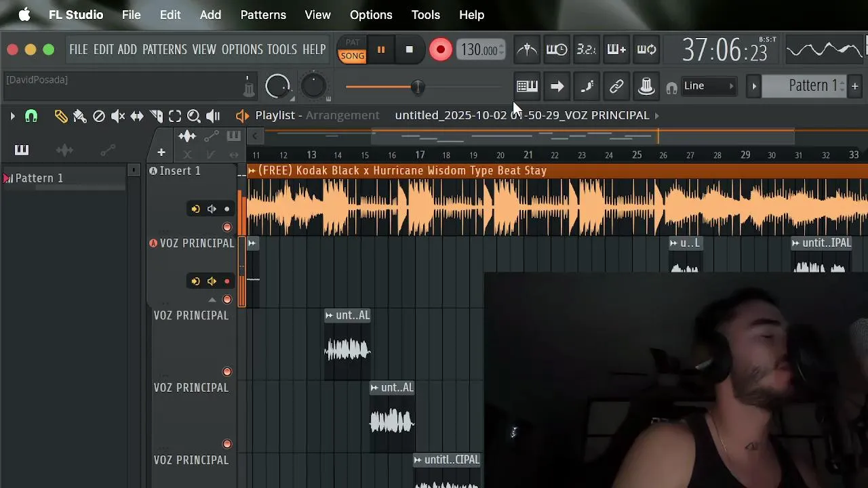Show automation clips icon in picker
868x488 pixels.
(x=108, y=150)
